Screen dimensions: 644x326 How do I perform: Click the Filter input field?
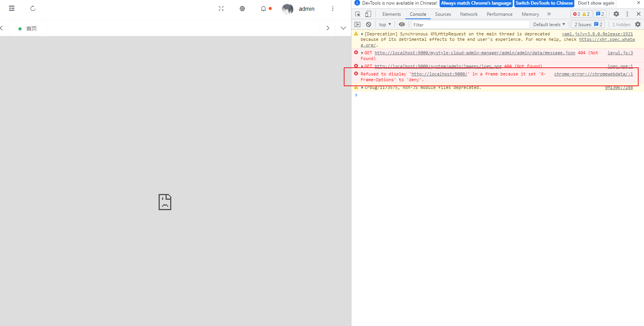tap(470, 25)
